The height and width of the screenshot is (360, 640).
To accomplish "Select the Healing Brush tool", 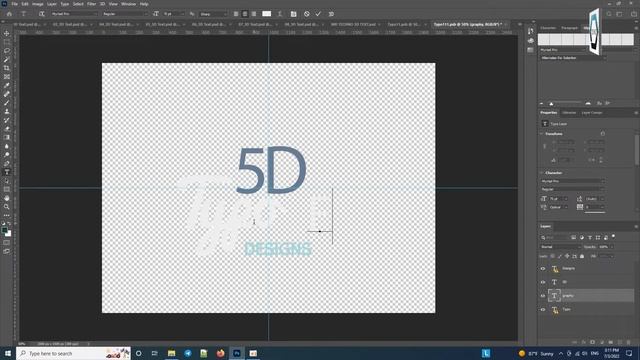I will [x=7, y=94].
